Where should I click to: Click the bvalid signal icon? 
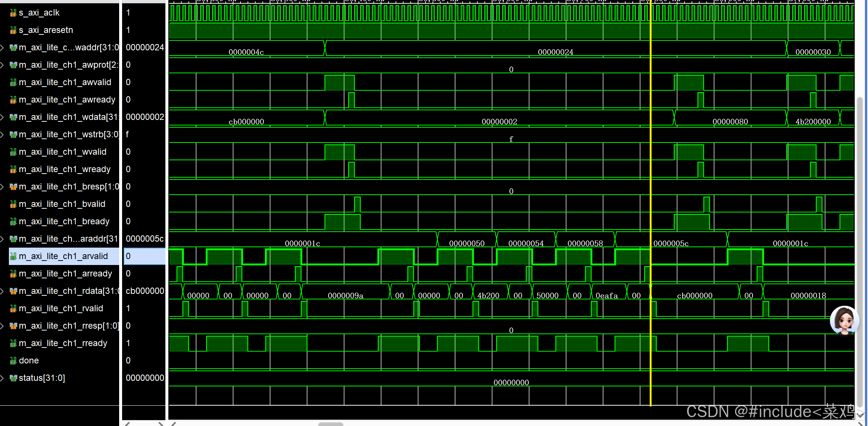(x=13, y=204)
